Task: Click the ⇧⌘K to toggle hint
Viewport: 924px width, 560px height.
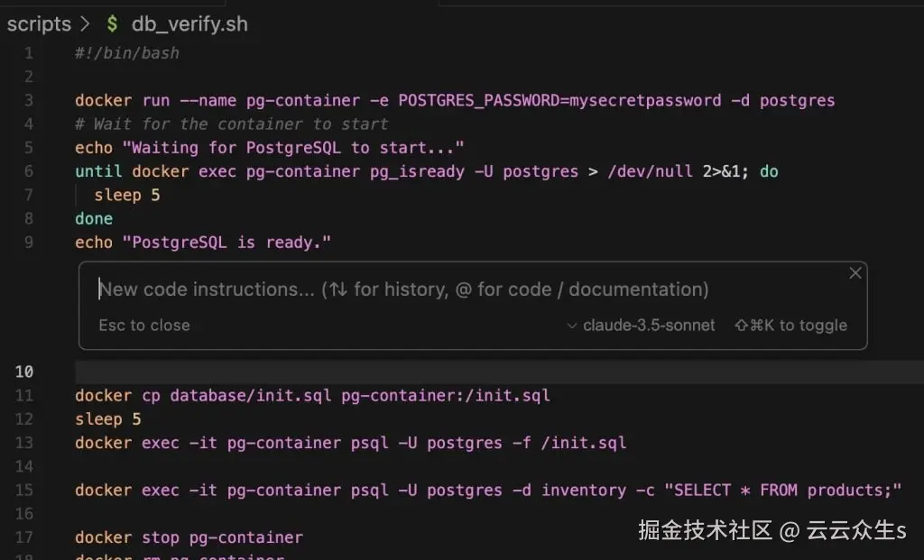Action: [791, 326]
